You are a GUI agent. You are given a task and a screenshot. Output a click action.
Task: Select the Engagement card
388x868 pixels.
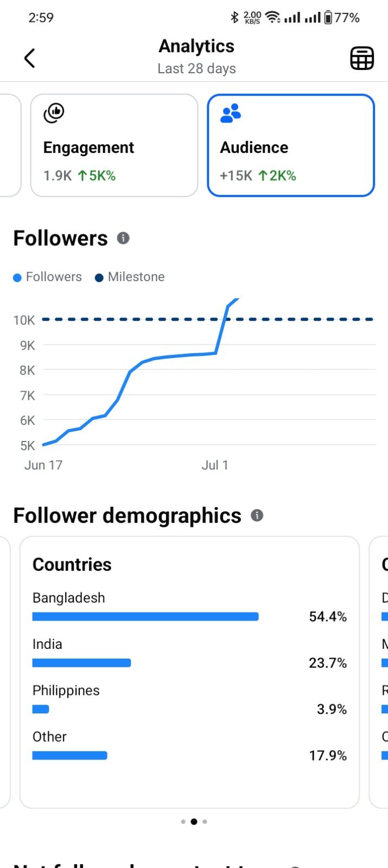tap(114, 145)
